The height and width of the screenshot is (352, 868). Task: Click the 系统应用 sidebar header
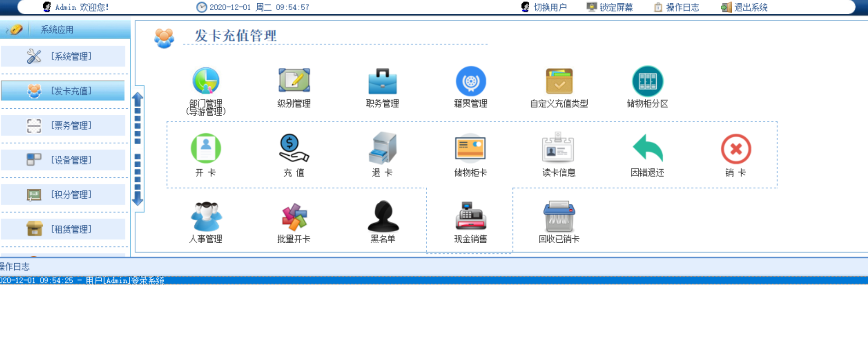pos(65,29)
